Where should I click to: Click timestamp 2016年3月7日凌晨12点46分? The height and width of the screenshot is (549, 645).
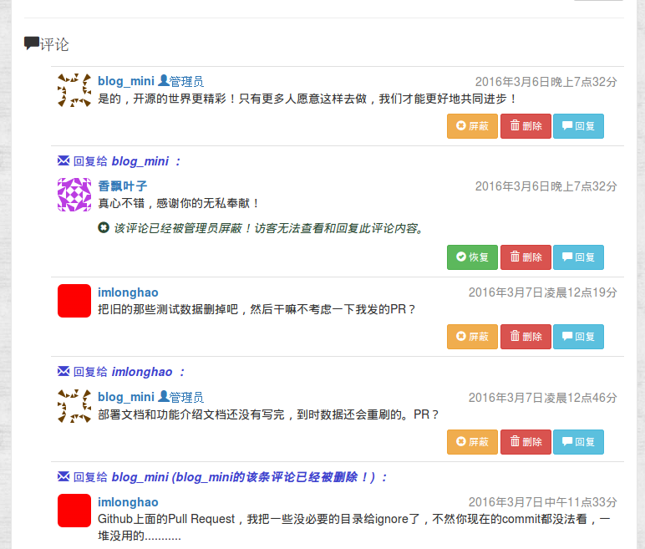543,398
